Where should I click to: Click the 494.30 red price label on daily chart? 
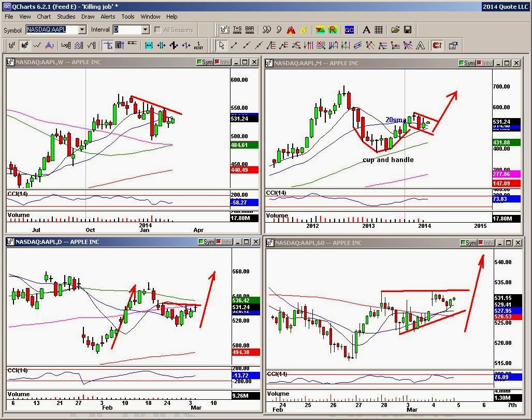pyautogui.click(x=246, y=353)
